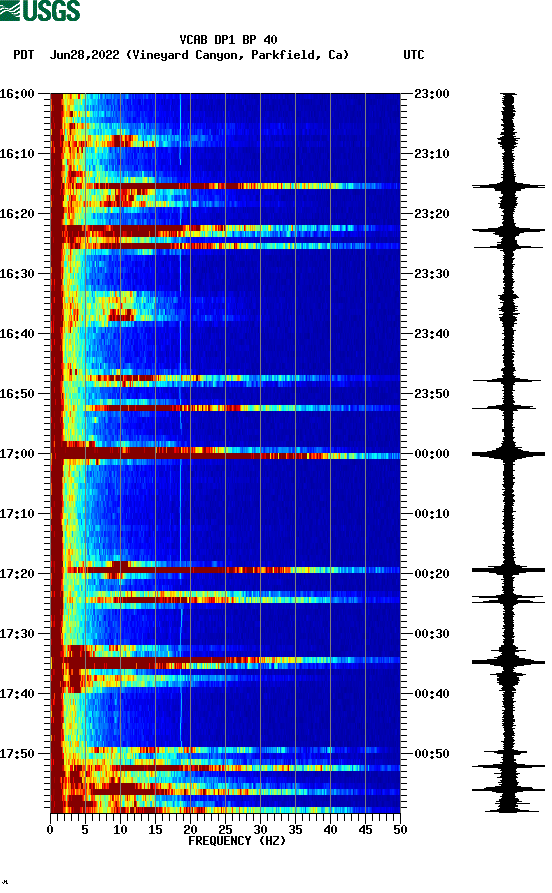Image resolution: width=552 pixels, height=893 pixels.
Task: Click the 23:10 UTC label
Action: coord(432,154)
